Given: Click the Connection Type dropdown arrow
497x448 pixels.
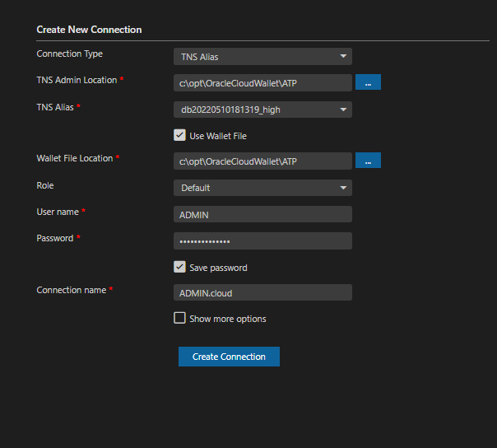Looking at the screenshot, I should [343, 56].
